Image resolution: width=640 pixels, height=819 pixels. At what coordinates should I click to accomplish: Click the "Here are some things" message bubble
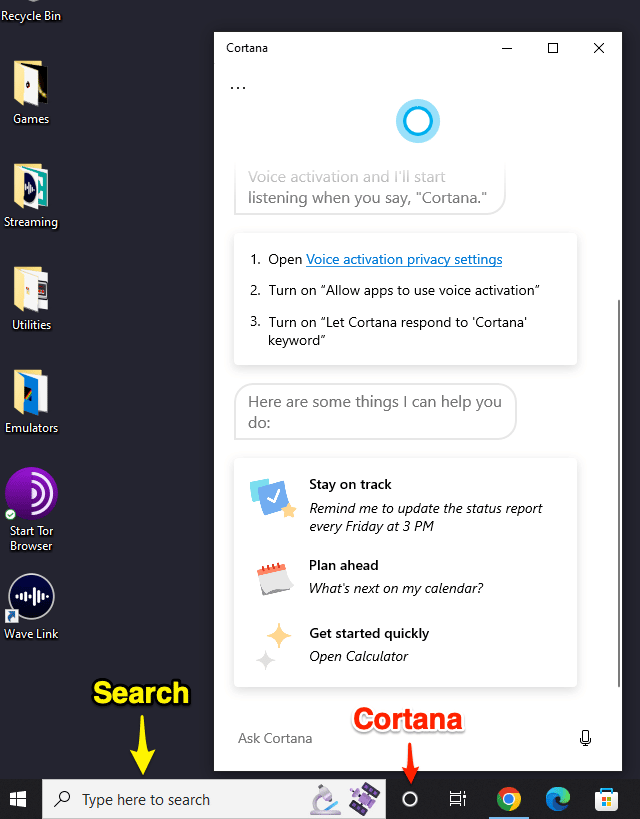point(375,412)
